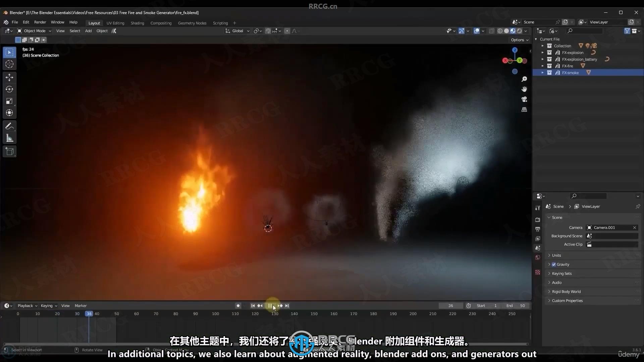Open the View Layer properties tab

click(x=538, y=238)
